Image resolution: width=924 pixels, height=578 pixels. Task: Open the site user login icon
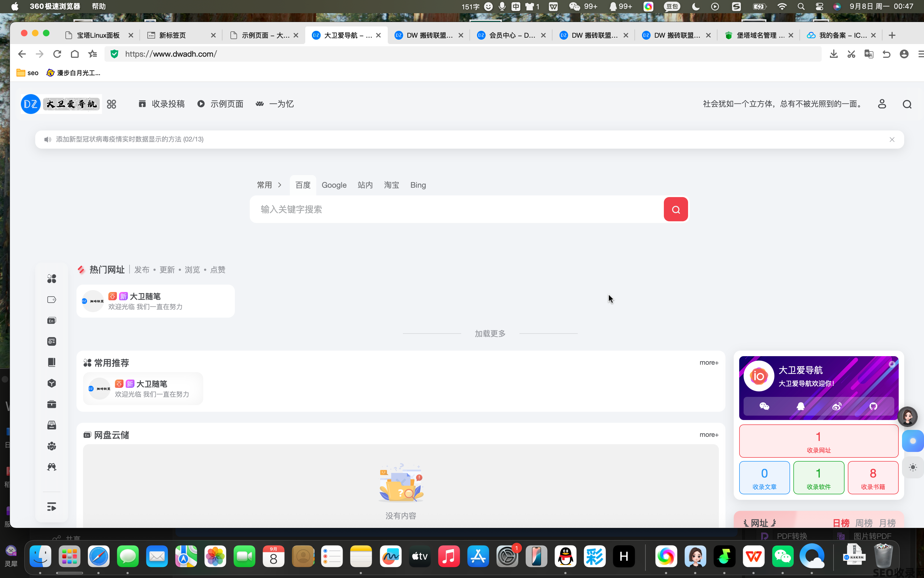tap(882, 104)
